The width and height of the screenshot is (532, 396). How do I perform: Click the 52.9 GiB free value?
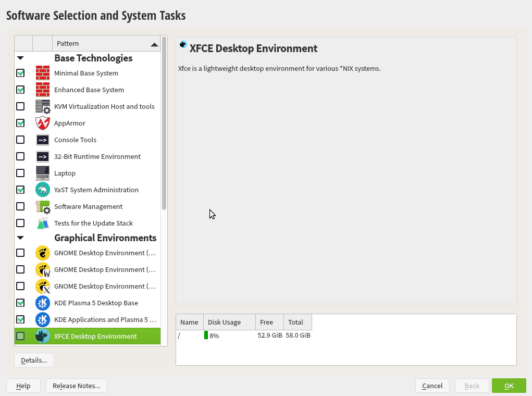[x=270, y=335]
